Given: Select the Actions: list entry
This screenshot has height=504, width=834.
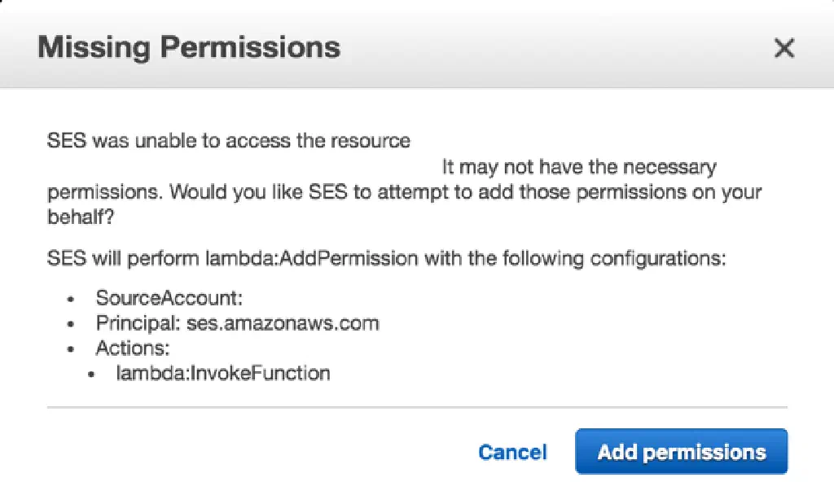Looking at the screenshot, I should (x=133, y=348).
